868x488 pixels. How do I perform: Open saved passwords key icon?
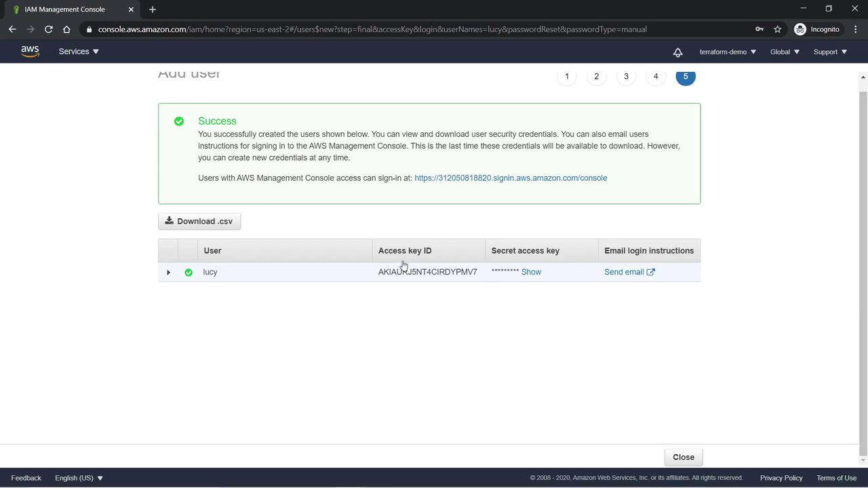(x=759, y=29)
